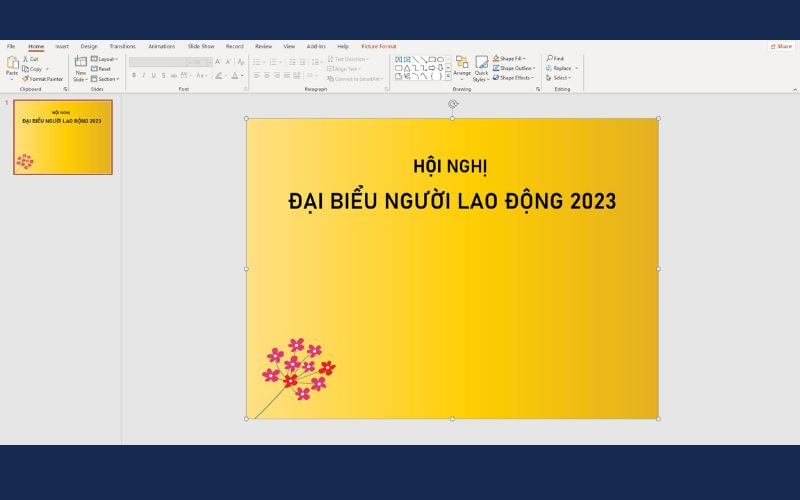This screenshot has width=800, height=500.
Task: Open the Help tab
Action: click(343, 46)
